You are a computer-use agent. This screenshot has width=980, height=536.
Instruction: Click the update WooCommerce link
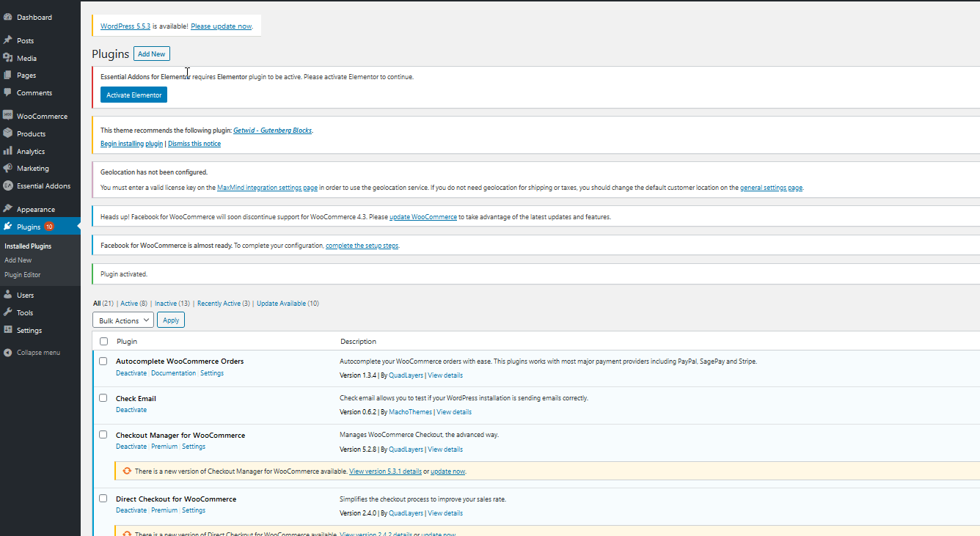[423, 217]
